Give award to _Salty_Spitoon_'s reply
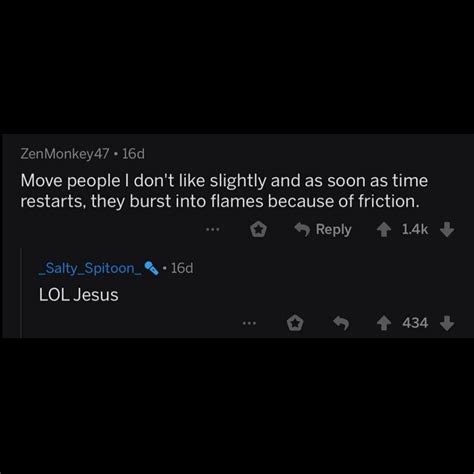This screenshot has height=474, width=474. [295, 323]
